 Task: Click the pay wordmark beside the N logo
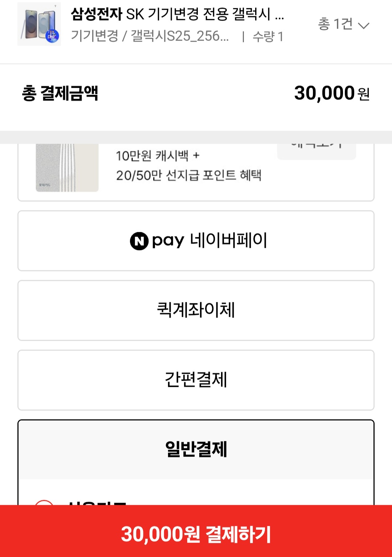tap(168, 241)
